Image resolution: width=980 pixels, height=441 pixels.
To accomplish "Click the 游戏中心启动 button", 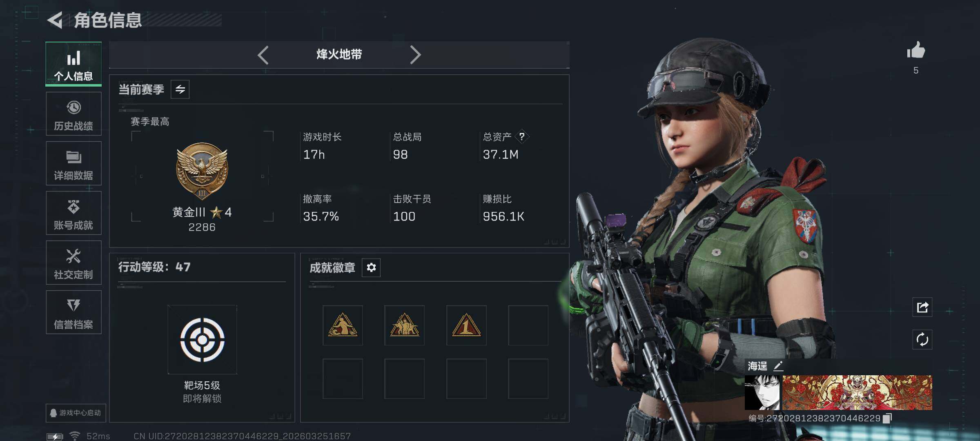I will coord(76,413).
